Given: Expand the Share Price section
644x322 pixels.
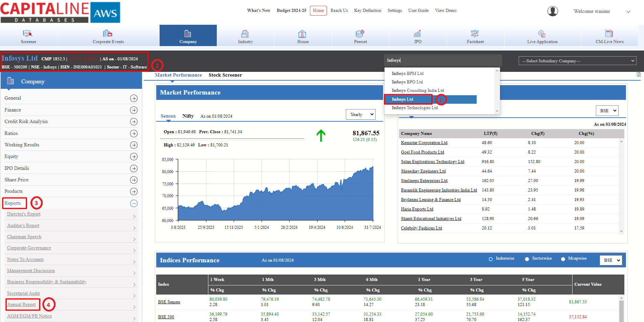Looking at the screenshot, I should click(x=134, y=180).
